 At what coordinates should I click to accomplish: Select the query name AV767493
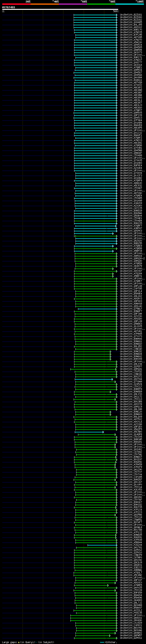[x=8, y=7]
